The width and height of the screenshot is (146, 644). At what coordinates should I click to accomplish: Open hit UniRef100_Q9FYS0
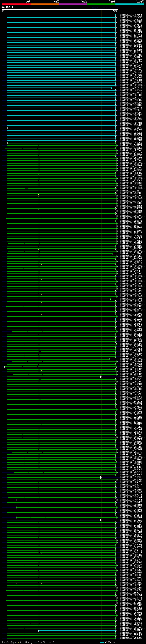click(131, 17)
